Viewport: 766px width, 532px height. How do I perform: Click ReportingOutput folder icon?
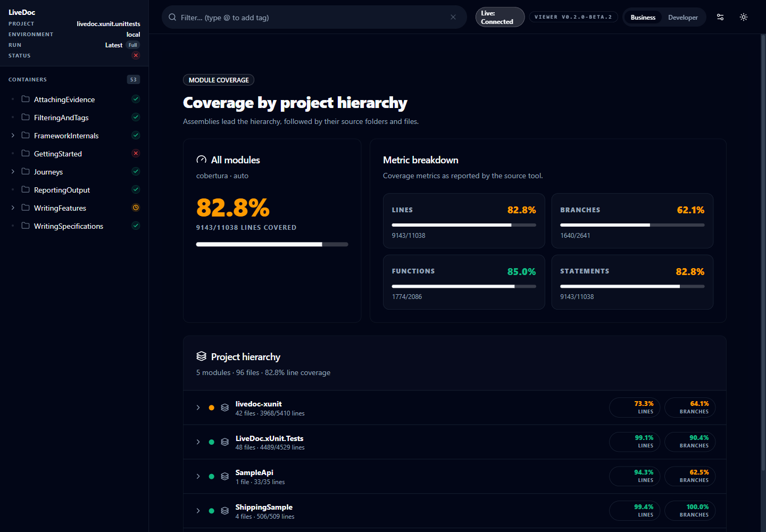[x=26, y=189]
